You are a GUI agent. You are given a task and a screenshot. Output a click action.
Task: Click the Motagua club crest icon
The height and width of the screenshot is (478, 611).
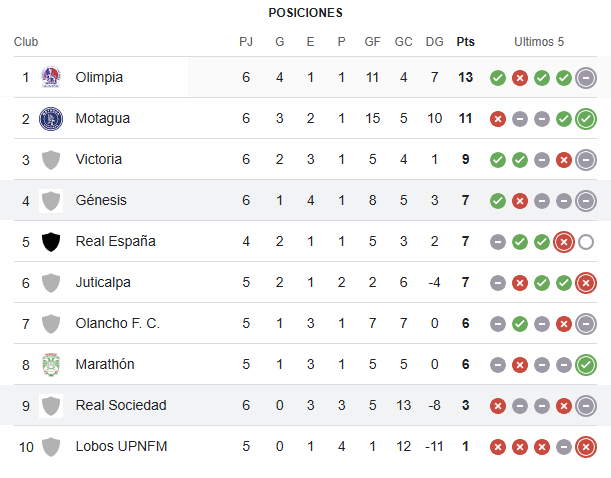[x=50, y=118]
